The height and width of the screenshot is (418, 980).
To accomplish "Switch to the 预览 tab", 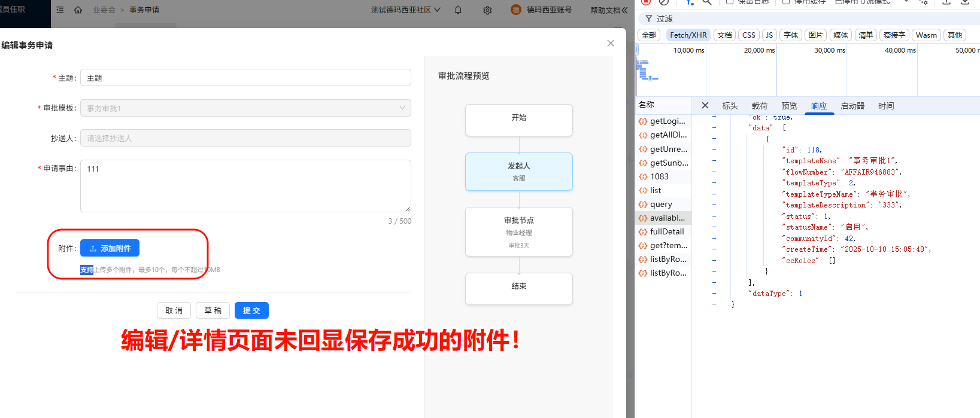I will pyautogui.click(x=789, y=106).
